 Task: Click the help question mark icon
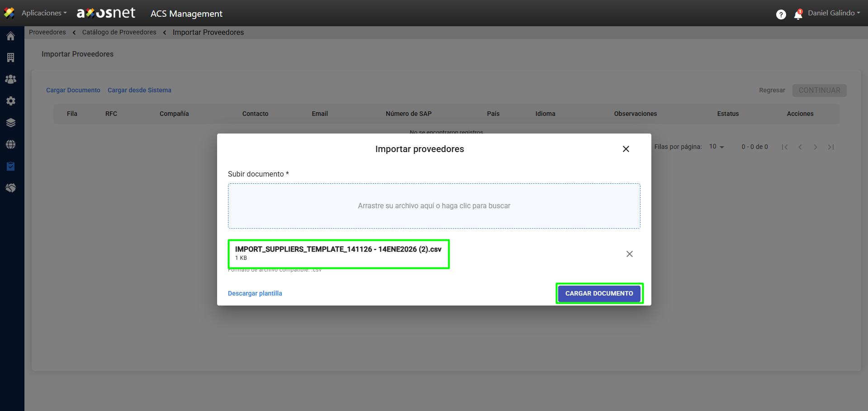781,14
